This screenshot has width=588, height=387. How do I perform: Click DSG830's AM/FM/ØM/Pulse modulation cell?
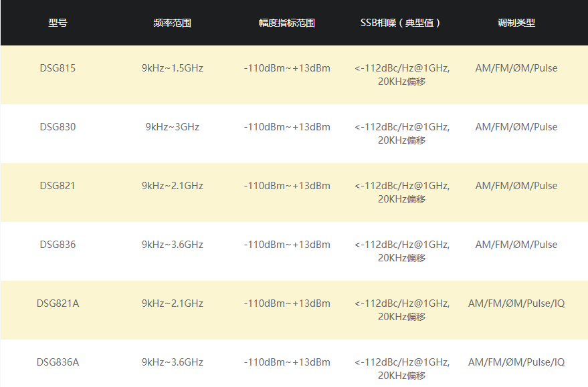coord(516,127)
